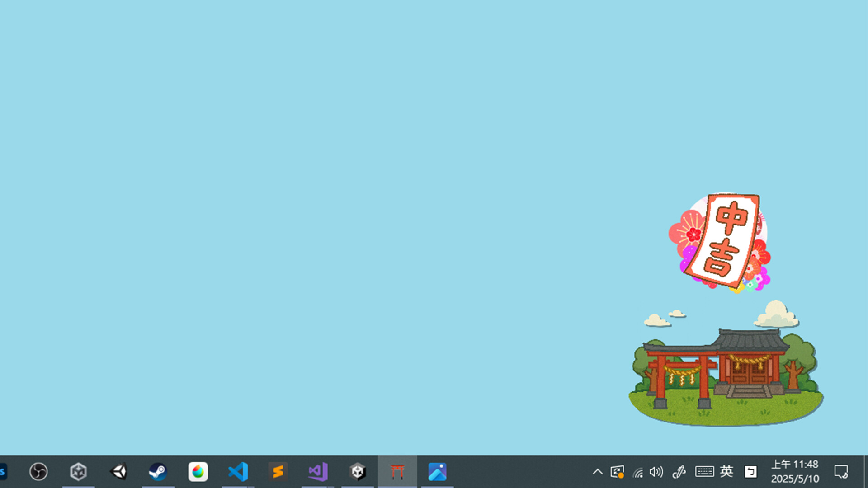Expand hidden system tray icons chevron
This screenshot has width=868, height=488.
[597, 472]
